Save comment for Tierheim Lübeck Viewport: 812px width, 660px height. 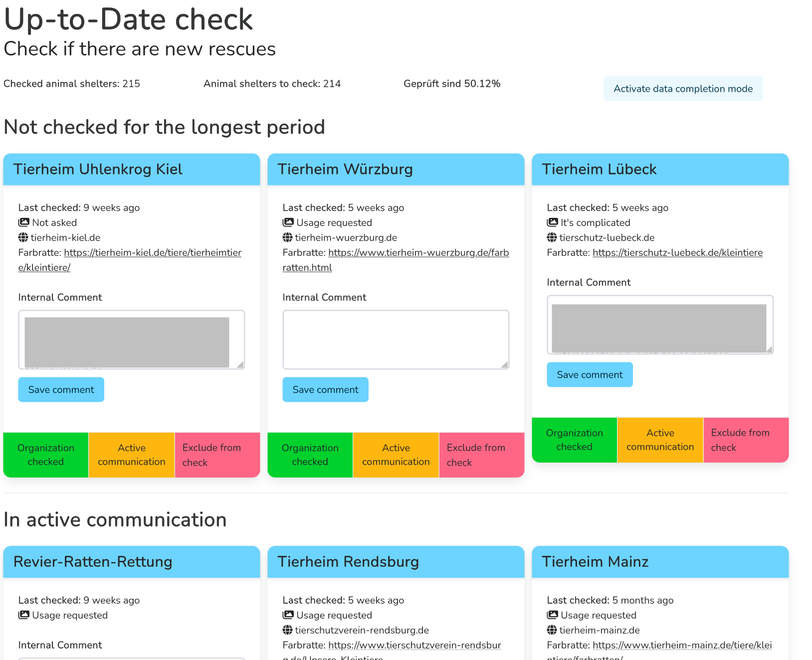click(589, 374)
